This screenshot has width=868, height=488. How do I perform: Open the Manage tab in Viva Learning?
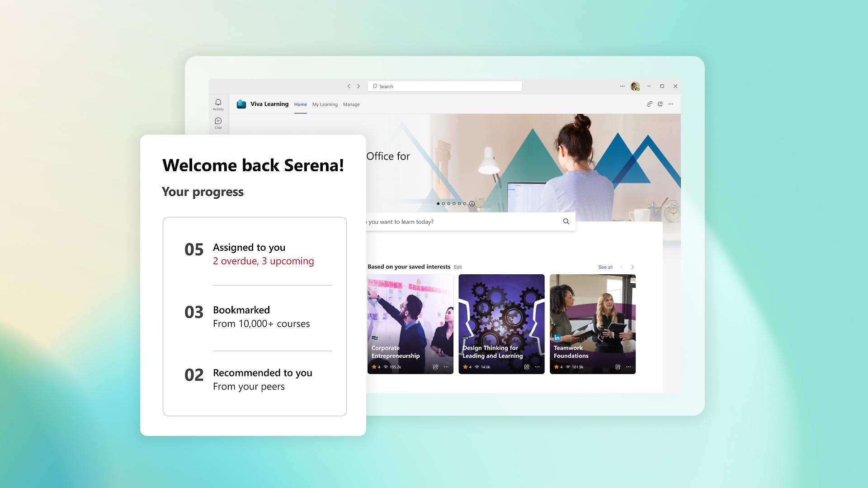(x=351, y=103)
